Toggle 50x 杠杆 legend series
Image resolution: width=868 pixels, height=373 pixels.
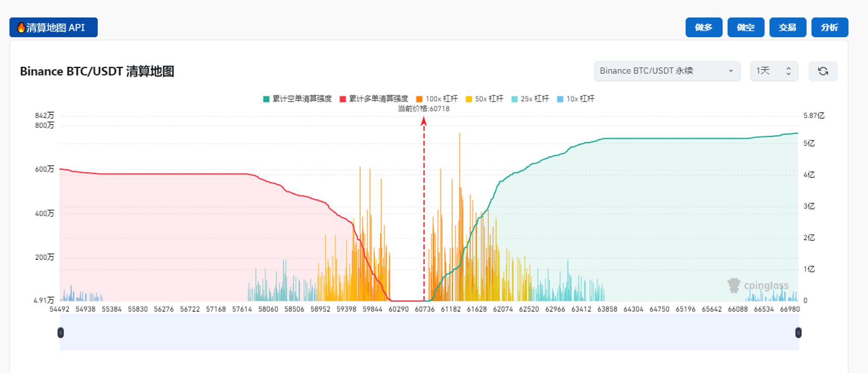click(484, 99)
